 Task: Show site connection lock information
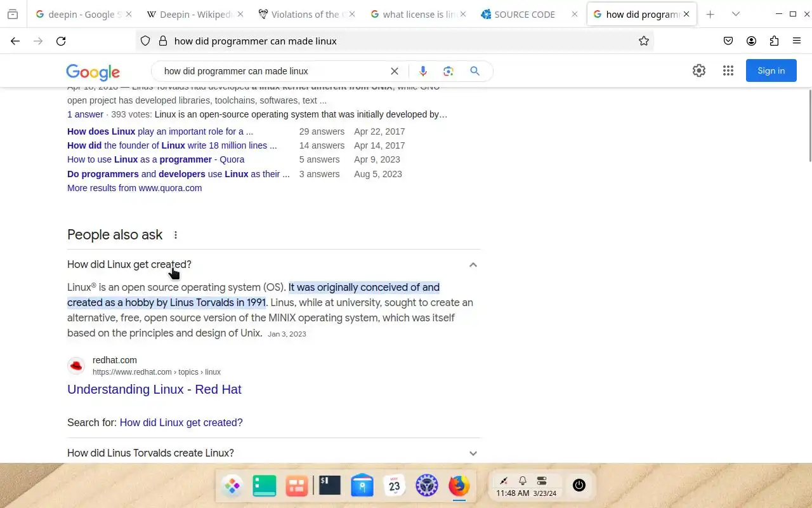(162, 41)
